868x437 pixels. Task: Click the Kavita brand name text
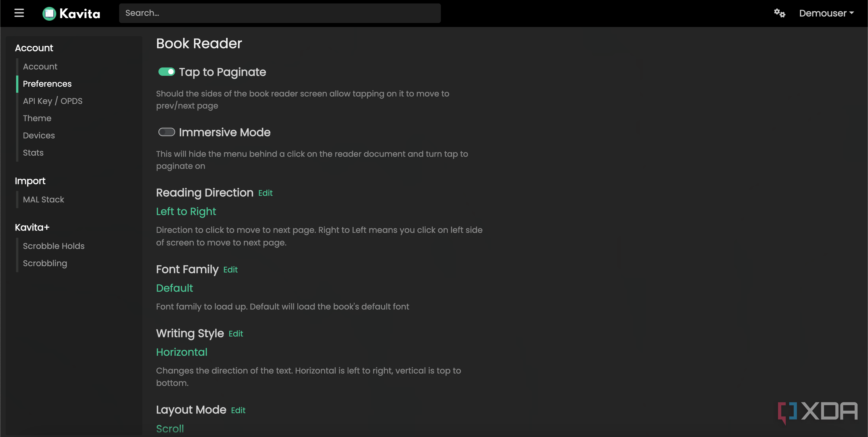[80, 14]
